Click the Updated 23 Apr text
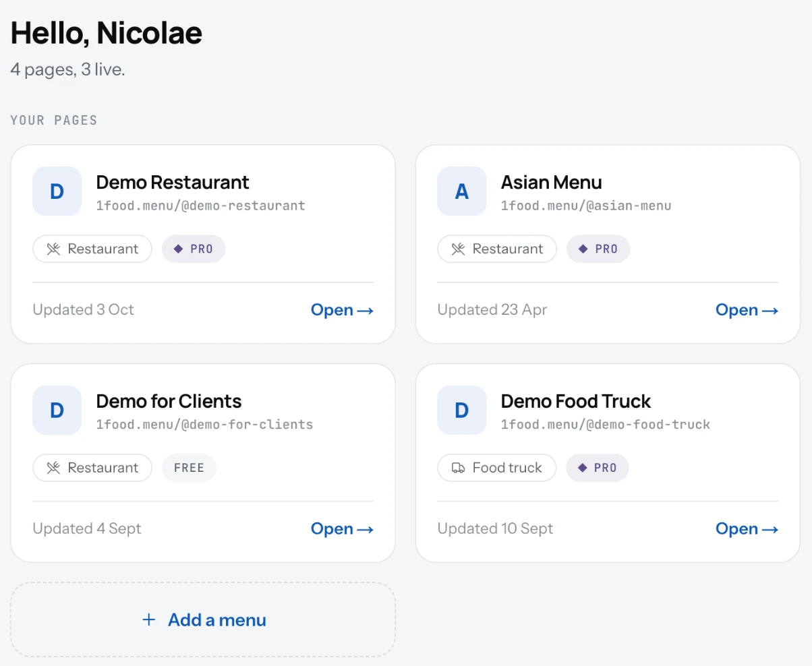Image resolution: width=812 pixels, height=666 pixels. point(492,310)
